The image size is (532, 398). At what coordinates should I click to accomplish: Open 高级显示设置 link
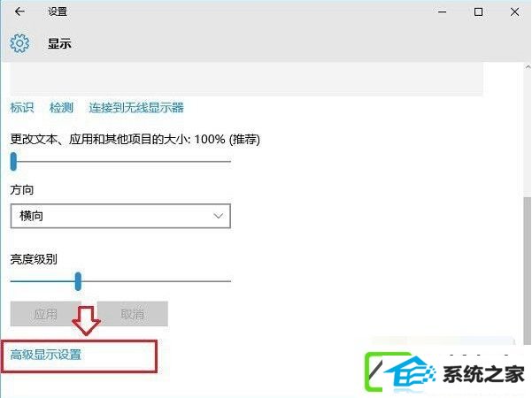click(x=46, y=355)
